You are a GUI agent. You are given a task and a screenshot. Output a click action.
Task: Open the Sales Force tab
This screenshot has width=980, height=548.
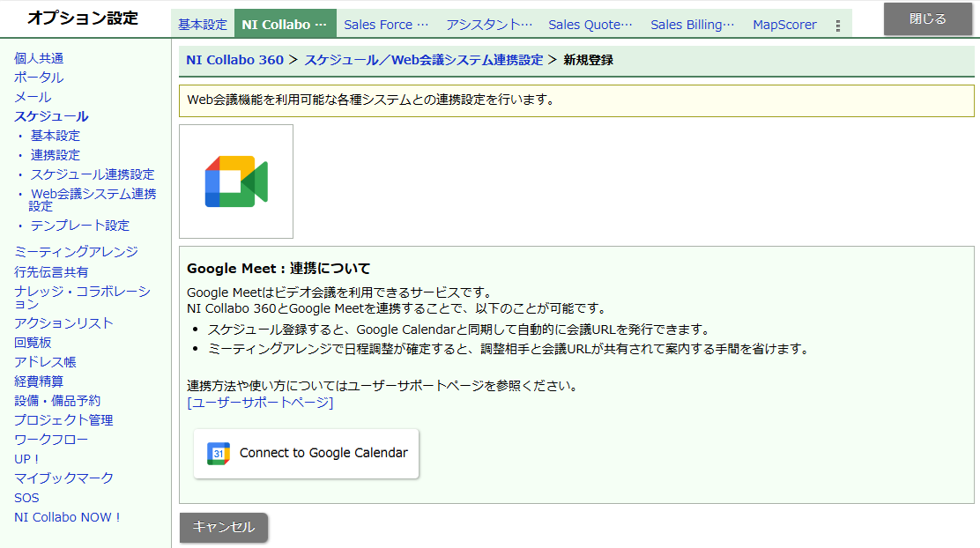tap(386, 25)
